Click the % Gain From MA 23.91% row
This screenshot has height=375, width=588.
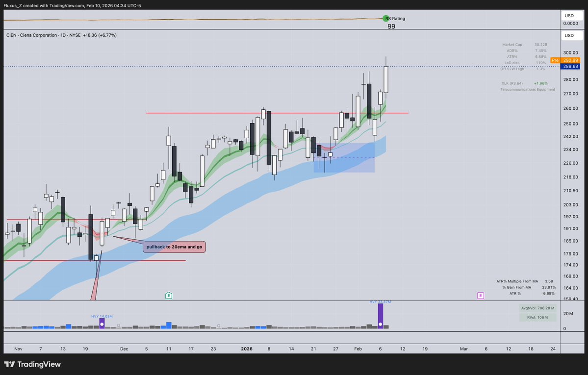529,287
